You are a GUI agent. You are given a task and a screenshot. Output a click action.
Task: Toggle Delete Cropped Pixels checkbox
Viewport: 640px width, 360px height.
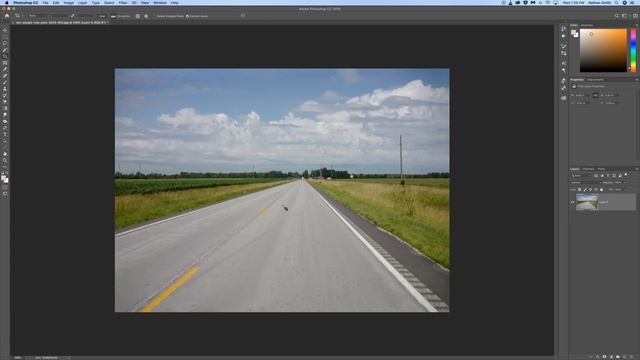tap(155, 16)
